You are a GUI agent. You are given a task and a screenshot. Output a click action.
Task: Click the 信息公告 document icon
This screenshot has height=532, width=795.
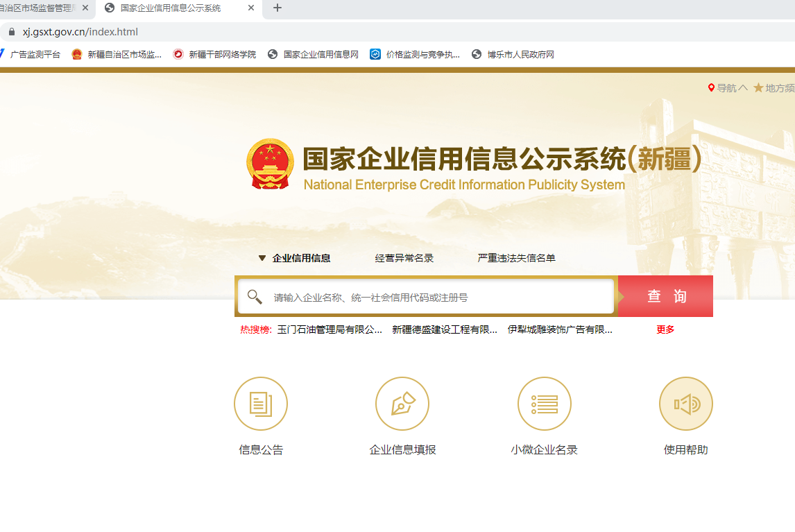pos(261,404)
